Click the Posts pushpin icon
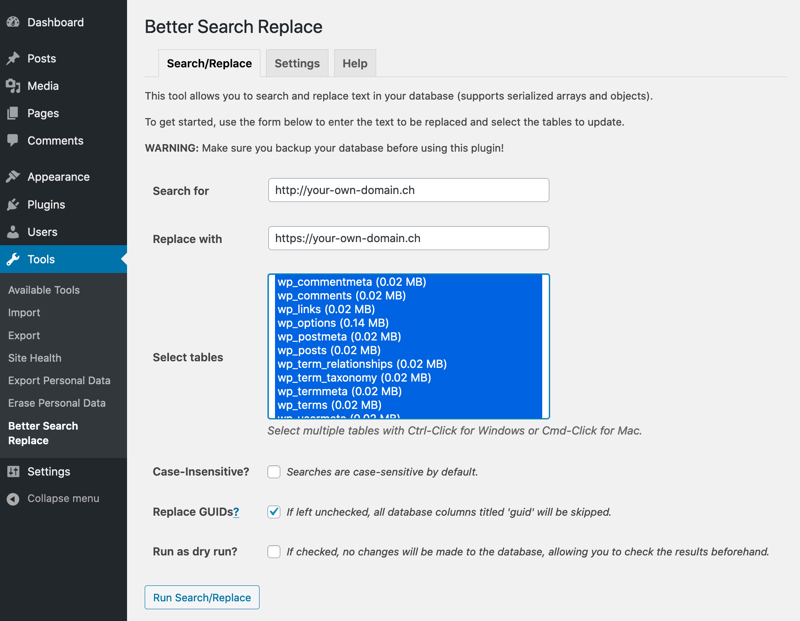800x621 pixels. (x=13, y=58)
